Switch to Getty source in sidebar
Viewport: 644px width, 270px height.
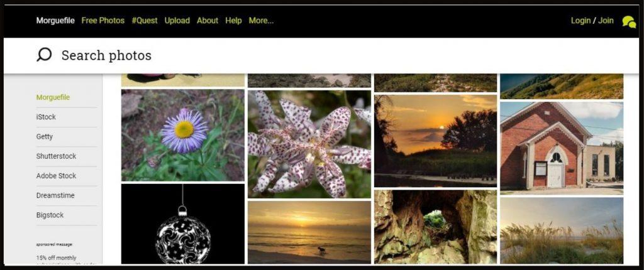45,137
